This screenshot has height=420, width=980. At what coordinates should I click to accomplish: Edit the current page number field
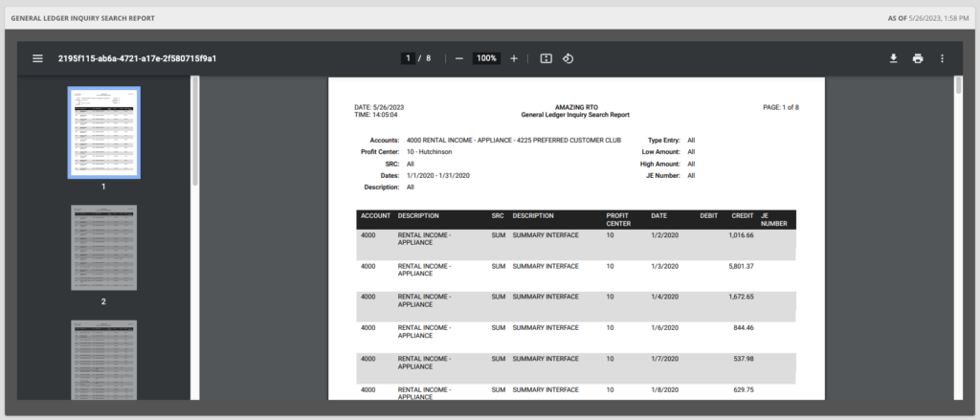coord(409,58)
